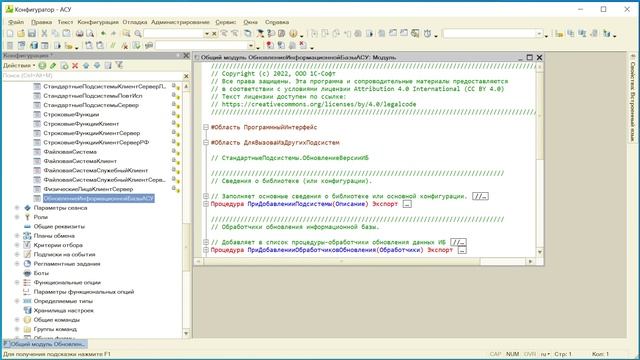Close the Конфигурация panel

click(186, 56)
